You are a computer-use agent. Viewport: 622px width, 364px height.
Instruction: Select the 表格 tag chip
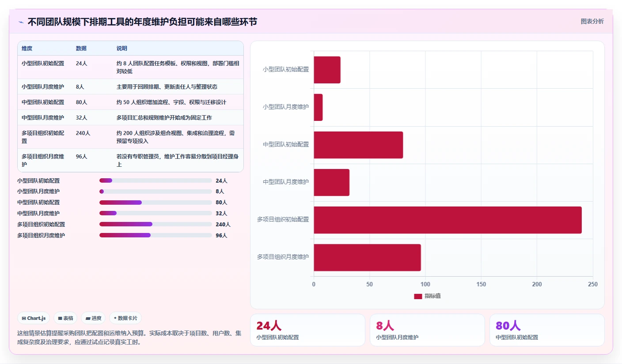coord(65,318)
